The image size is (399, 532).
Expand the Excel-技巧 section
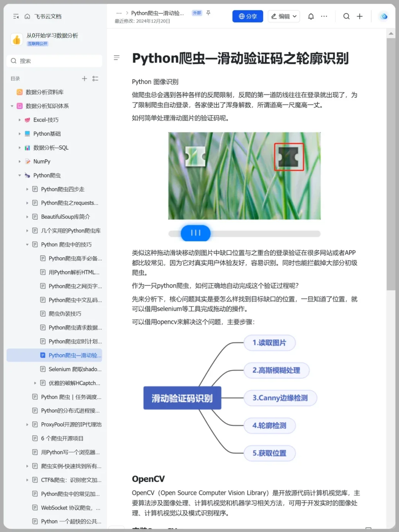(20, 120)
